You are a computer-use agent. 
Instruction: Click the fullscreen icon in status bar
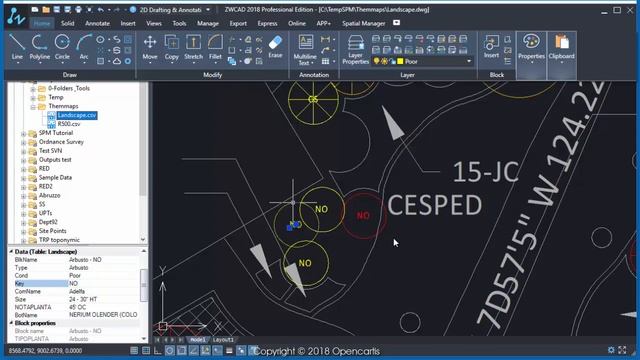[622, 350]
